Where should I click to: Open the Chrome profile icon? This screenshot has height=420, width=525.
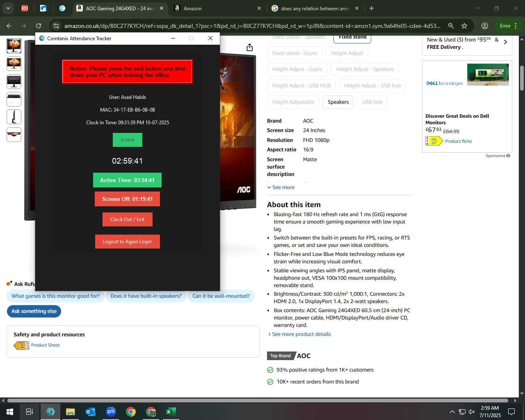[x=485, y=26]
